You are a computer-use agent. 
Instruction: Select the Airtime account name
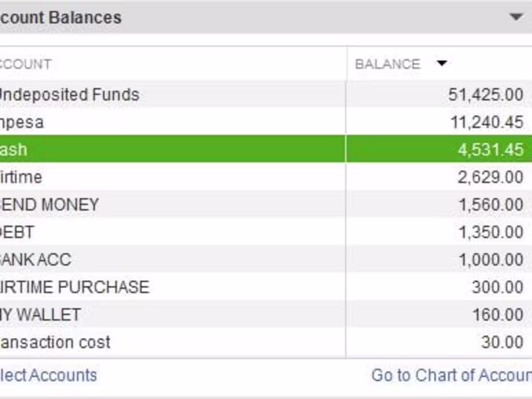point(21,177)
